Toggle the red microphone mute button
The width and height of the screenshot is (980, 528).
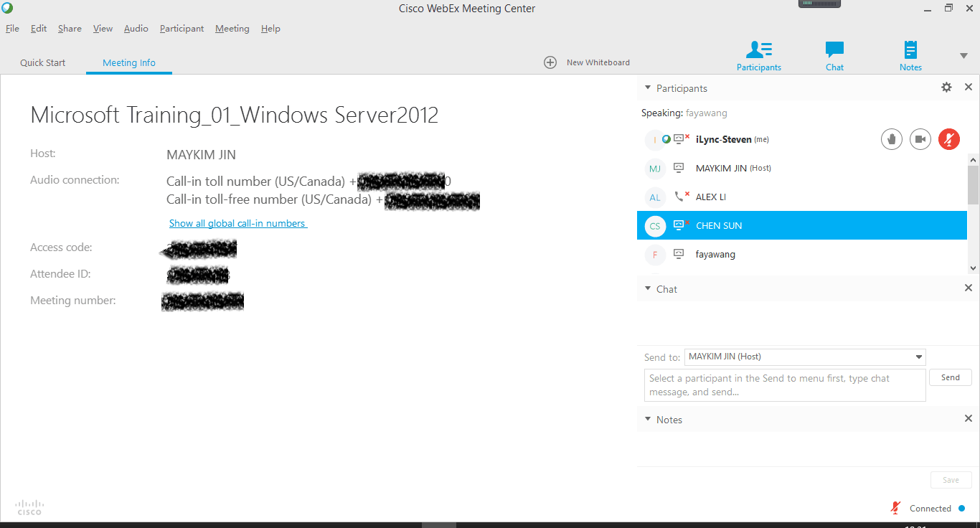pos(948,139)
